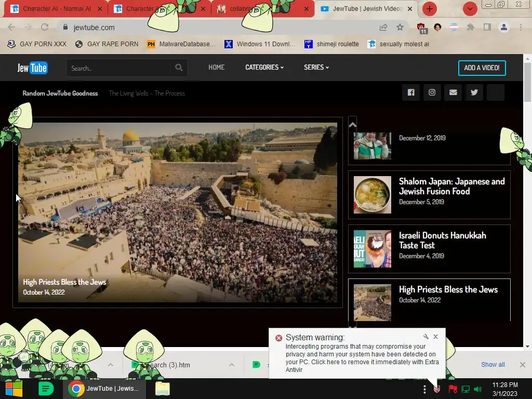
Task: Open the Chrome three-dot menu
Action: click(x=521, y=27)
